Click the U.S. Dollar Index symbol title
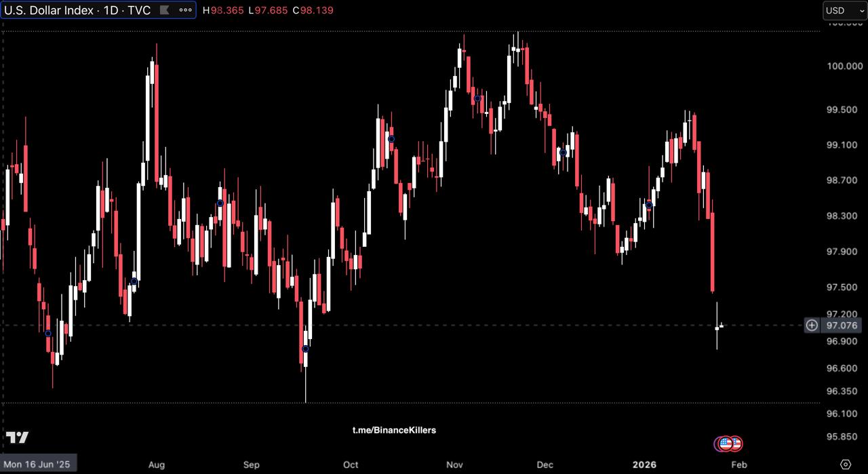 (x=77, y=10)
